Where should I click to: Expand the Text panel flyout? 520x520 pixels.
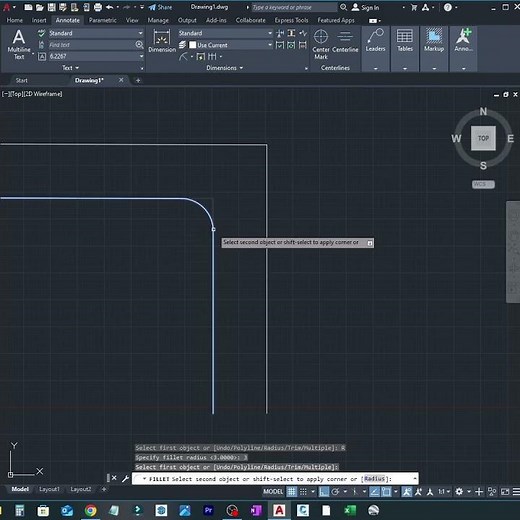(x=71, y=68)
